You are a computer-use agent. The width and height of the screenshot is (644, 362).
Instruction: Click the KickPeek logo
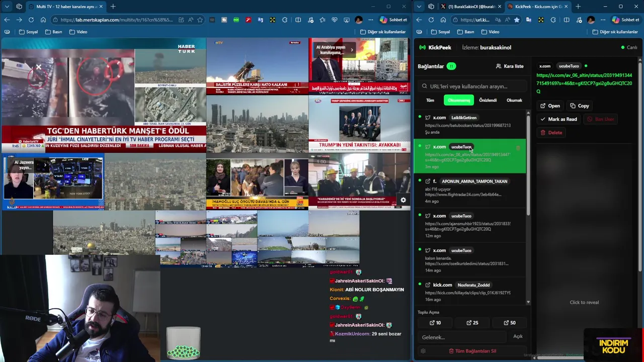point(436,47)
